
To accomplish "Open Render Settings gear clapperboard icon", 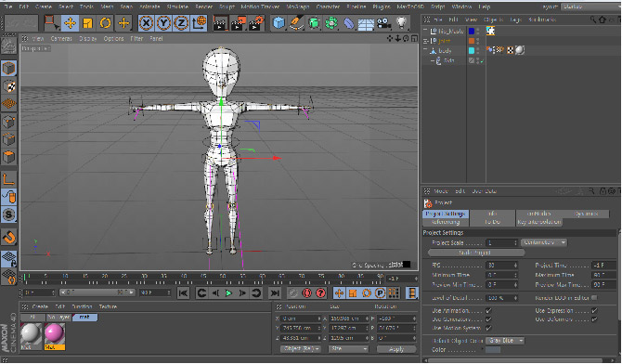I will (x=256, y=23).
